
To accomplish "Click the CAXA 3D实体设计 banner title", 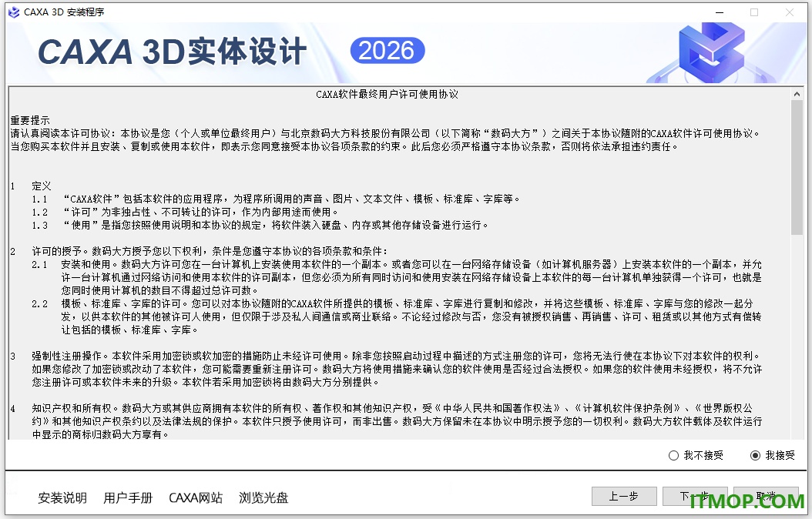I will [173, 52].
